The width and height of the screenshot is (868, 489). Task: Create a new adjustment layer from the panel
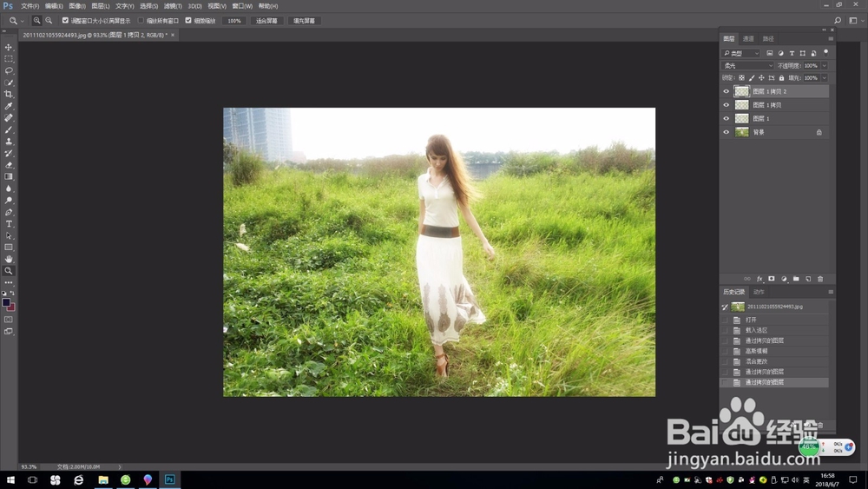[x=784, y=279]
